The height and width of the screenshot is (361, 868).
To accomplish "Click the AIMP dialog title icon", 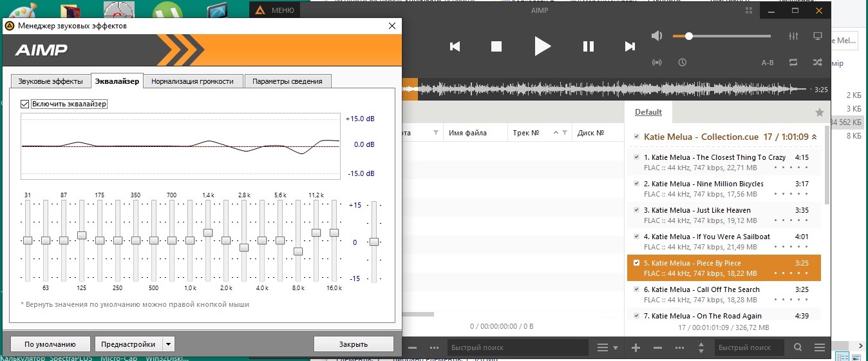I will point(9,26).
